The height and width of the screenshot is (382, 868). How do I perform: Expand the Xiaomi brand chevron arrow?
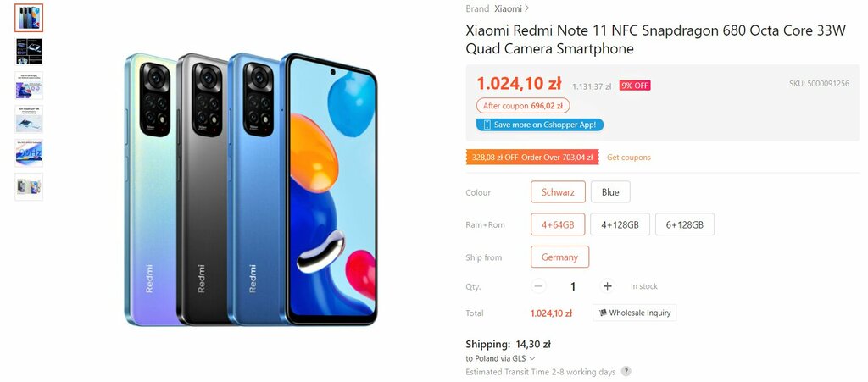(527, 8)
